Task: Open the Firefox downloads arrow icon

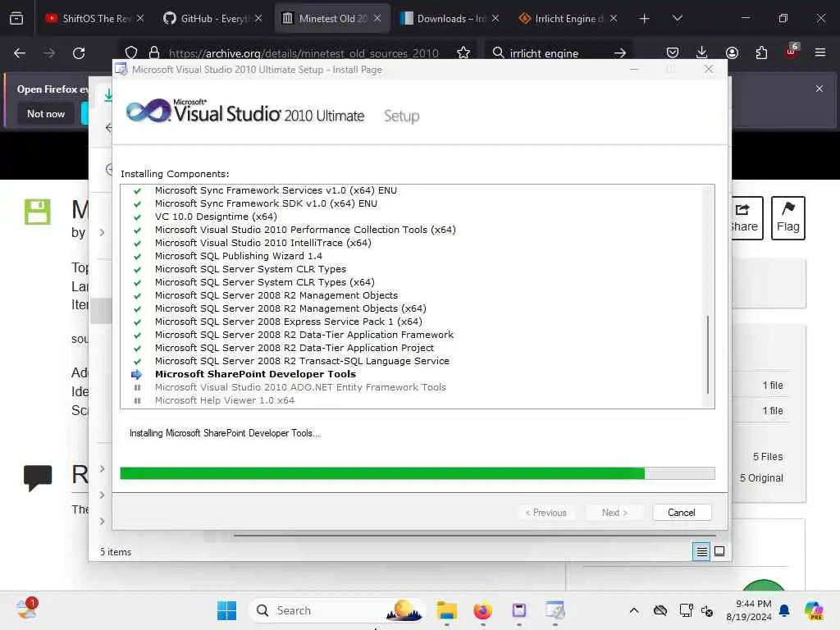Action: (702, 52)
